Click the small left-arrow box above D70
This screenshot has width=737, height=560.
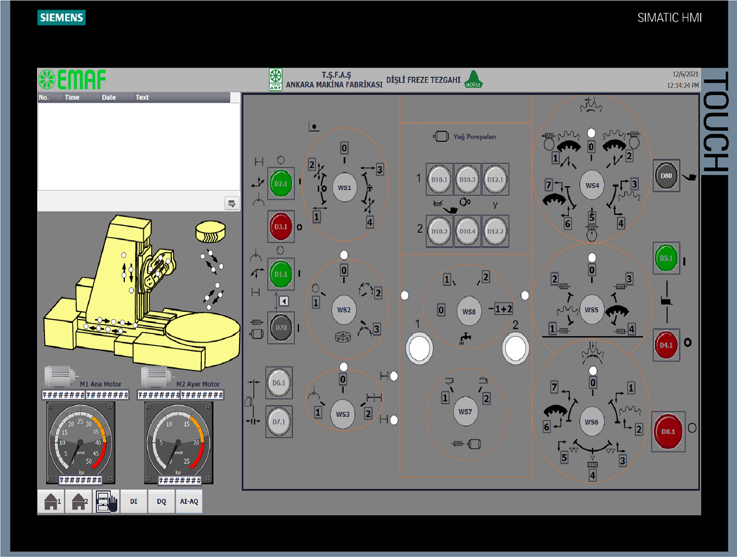click(283, 301)
